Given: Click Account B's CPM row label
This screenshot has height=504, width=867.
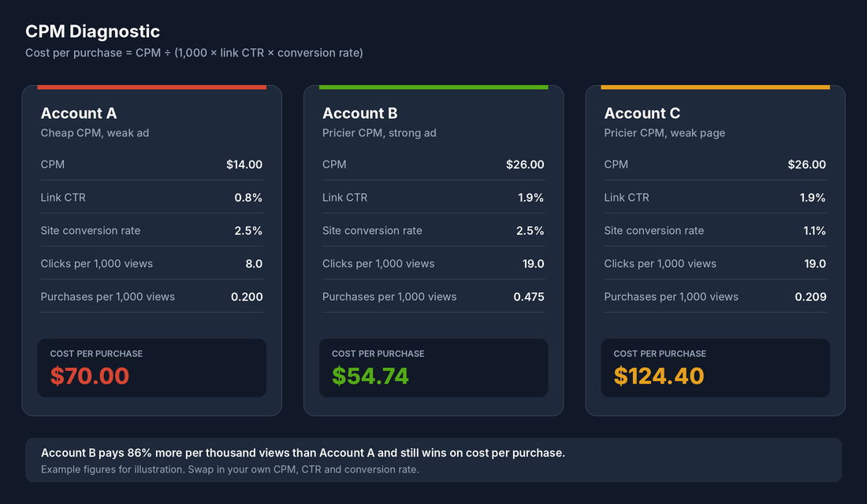Looking at the screenshot, I should click(334, 165).
